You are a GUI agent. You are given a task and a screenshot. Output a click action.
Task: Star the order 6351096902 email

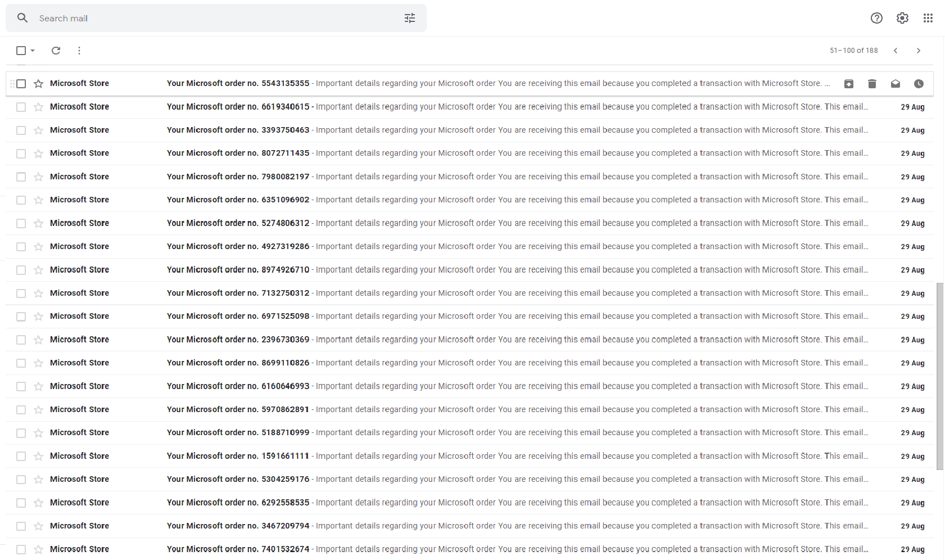click(38, 200)
